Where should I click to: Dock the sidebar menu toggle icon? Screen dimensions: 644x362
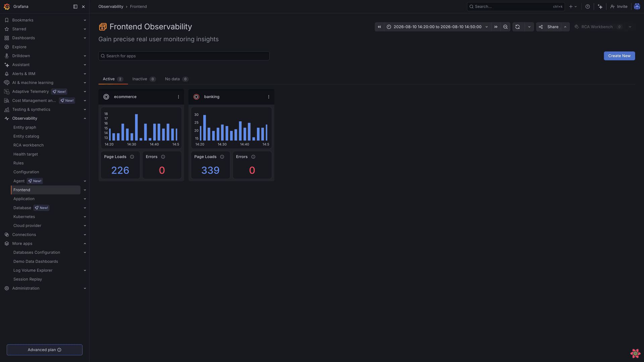(75, 7)
